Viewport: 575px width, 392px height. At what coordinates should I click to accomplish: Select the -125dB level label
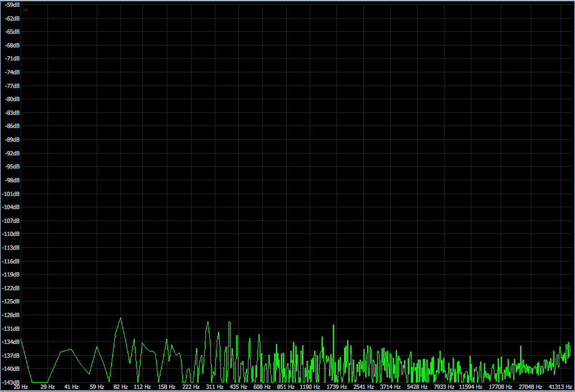coord(11,301)
